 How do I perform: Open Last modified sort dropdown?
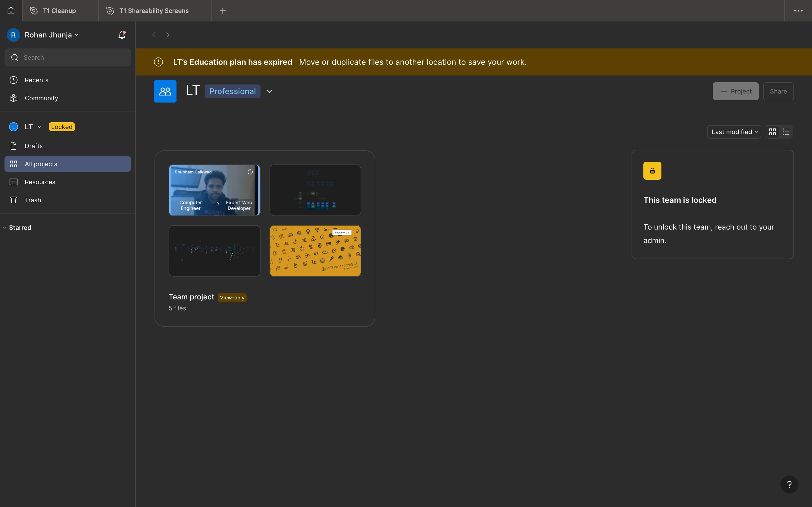tap(734, 132)
